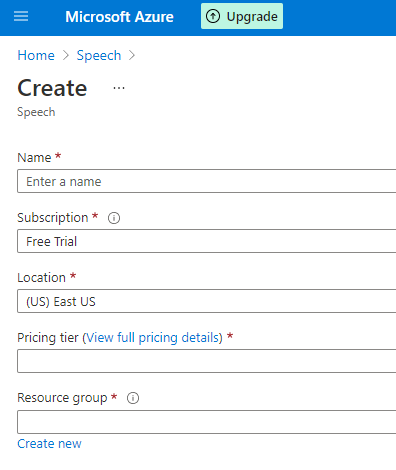The image size is (396, 470).
Task: Show the Resource group info icon
Action: pos(133,398)
